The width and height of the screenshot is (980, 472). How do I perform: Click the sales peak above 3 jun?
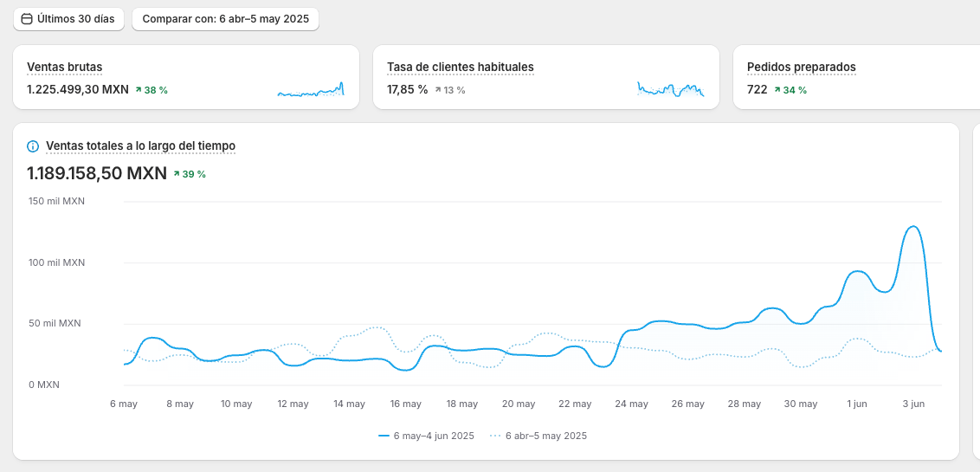pos(912,227)
